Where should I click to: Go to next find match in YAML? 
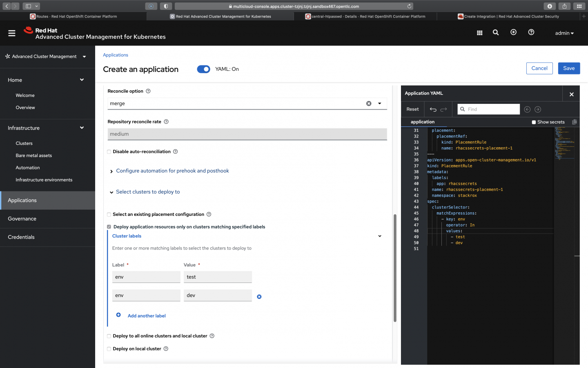click(538, 109)
